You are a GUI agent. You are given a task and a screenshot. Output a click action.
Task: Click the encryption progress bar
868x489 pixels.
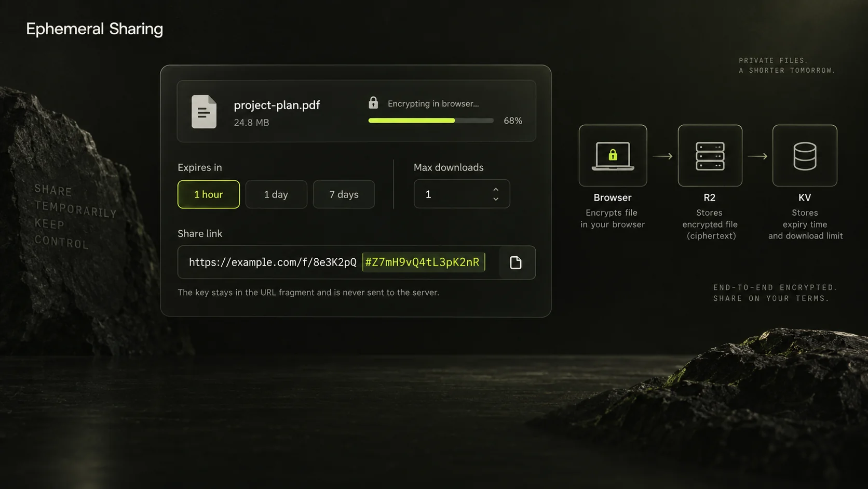431,121
